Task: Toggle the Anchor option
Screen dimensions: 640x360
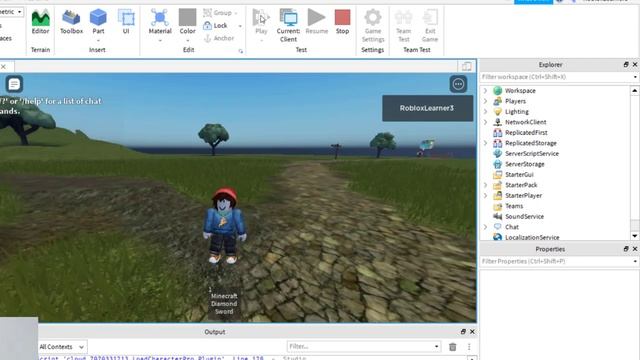Action: tap(219, 38)
